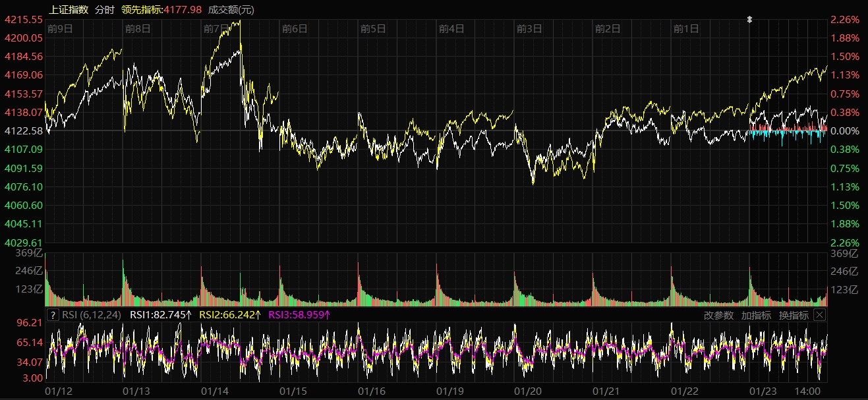Click the yellow RSI2 value readout
868x400 pixels.
coord(230,315)
